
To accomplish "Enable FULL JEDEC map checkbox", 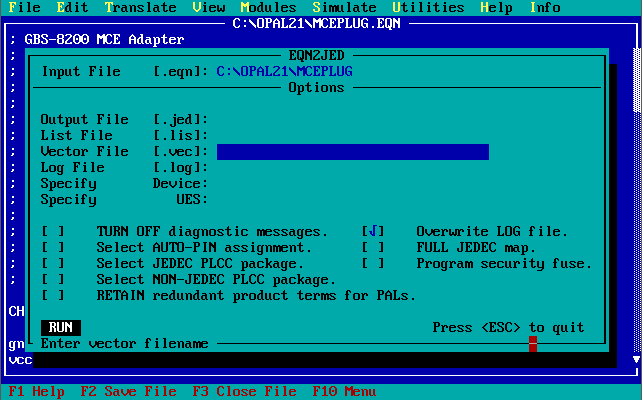I will [x=373, y=248].
